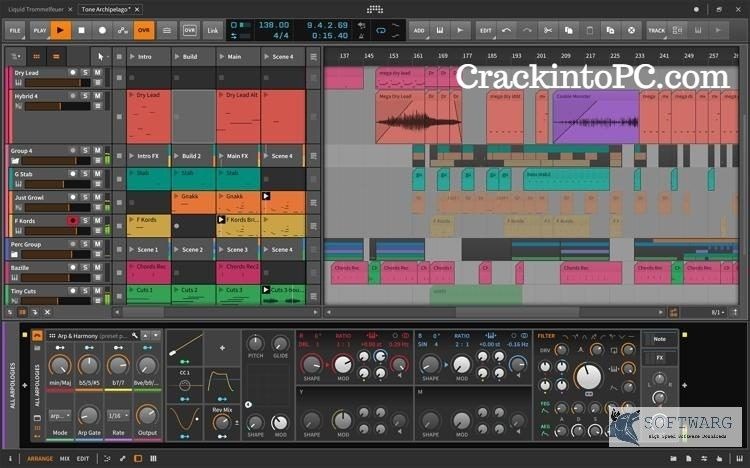Adjust the Dry Lead volume fader
Image resolution: width=750 pixels, height=468 pixels.
tap(58, 83)
